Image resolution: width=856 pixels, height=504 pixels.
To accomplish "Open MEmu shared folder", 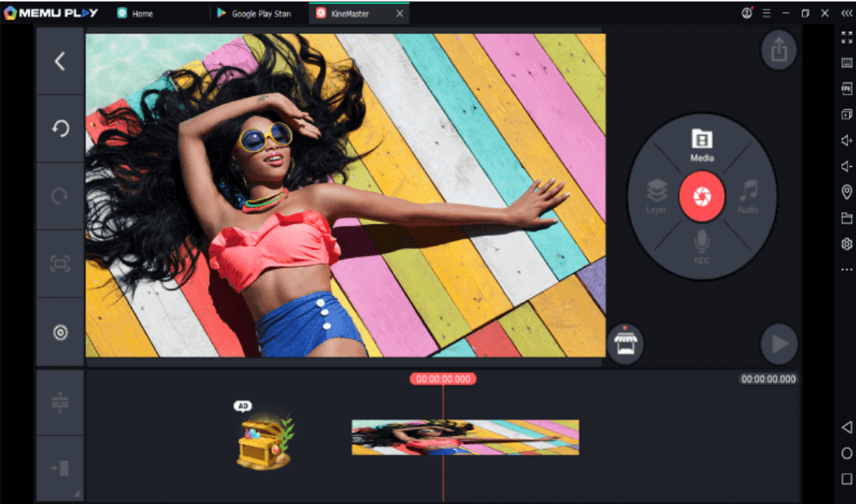I will (847, 218).
